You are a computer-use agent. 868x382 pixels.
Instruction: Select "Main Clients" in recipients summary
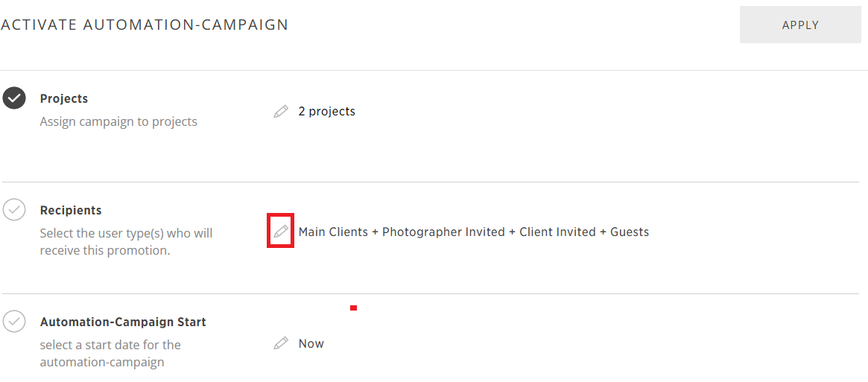pyautogui.click(x=333, y=232)
